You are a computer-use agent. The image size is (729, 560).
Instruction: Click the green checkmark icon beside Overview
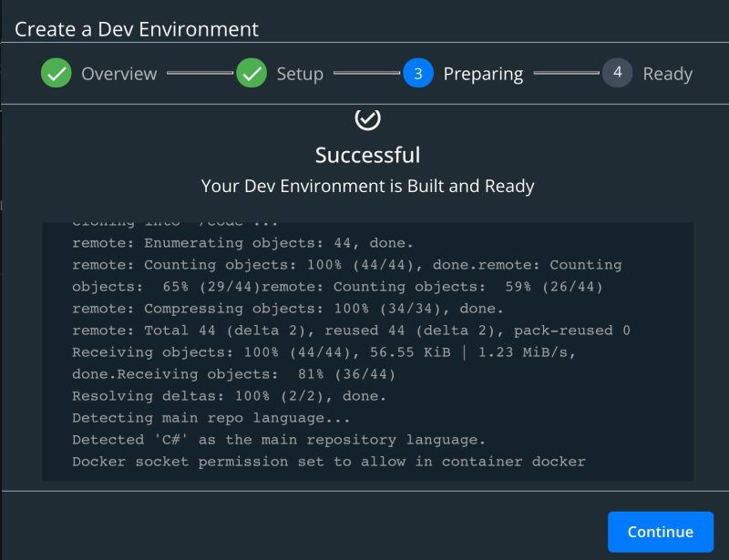56,74
